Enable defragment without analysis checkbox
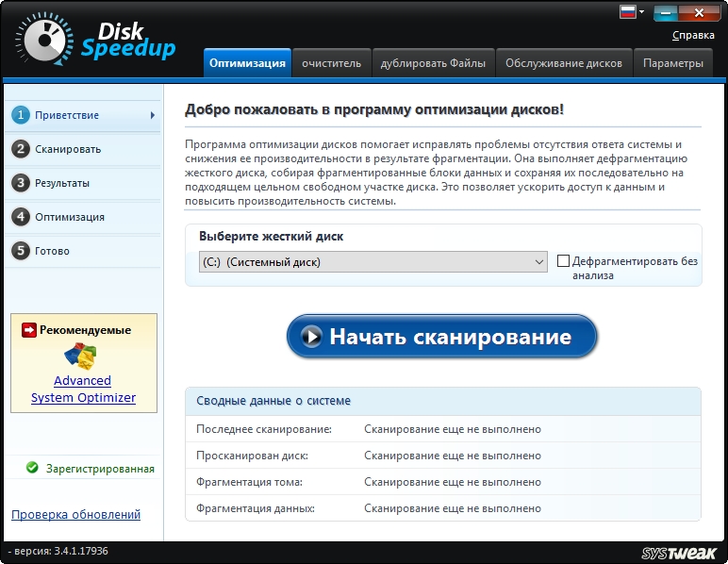 (x=564, y=261)
